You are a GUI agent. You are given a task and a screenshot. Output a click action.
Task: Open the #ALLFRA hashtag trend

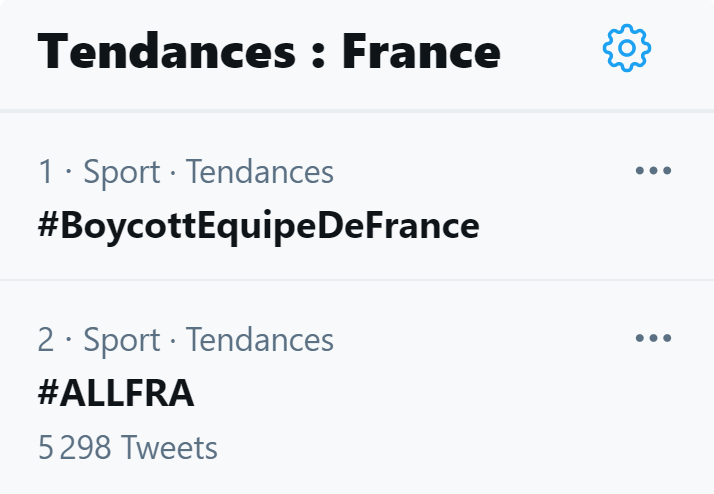[116, 394]
